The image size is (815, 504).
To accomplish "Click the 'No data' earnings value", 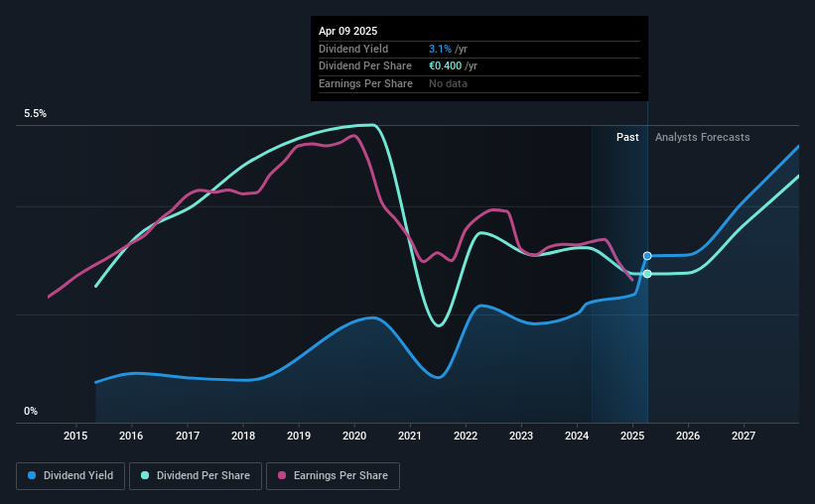I will (448, 83).
